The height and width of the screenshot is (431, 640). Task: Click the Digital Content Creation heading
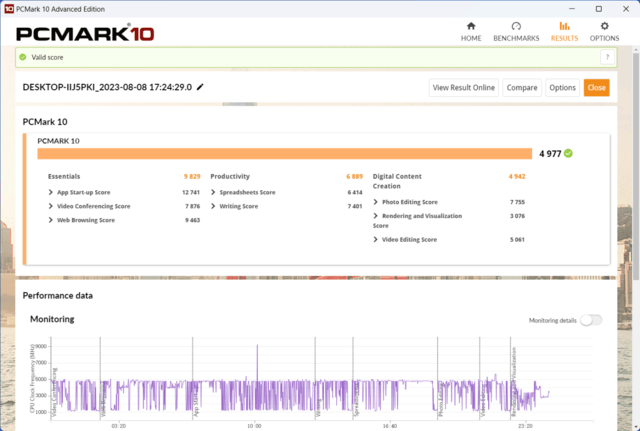coord(397,181)
